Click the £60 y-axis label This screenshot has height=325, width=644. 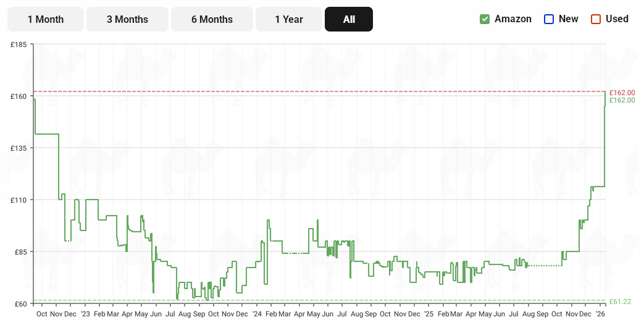coord(20,303)
